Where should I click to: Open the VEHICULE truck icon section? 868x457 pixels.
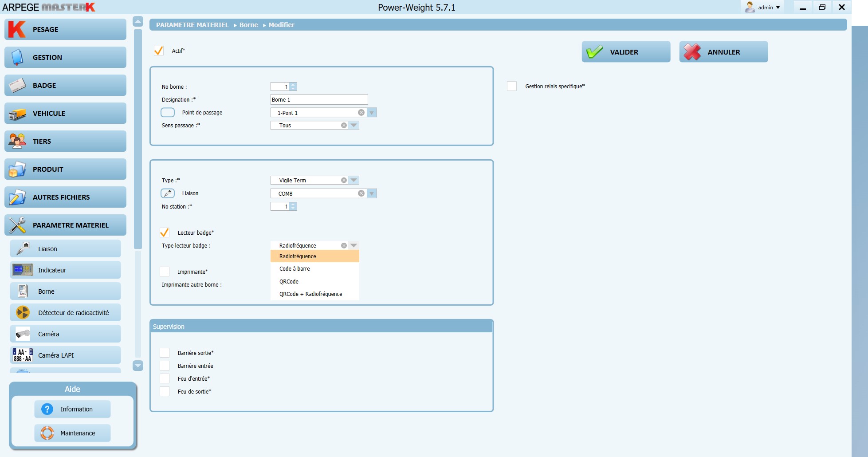click(x=17, y=114)
